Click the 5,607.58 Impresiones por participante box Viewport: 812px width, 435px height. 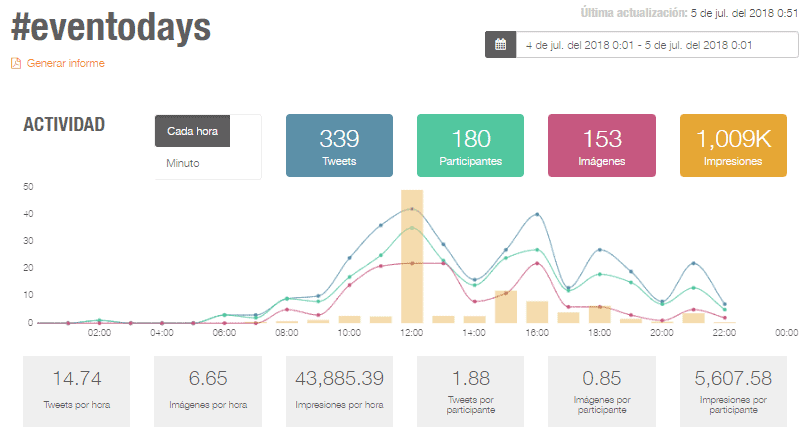pos(733,391)
